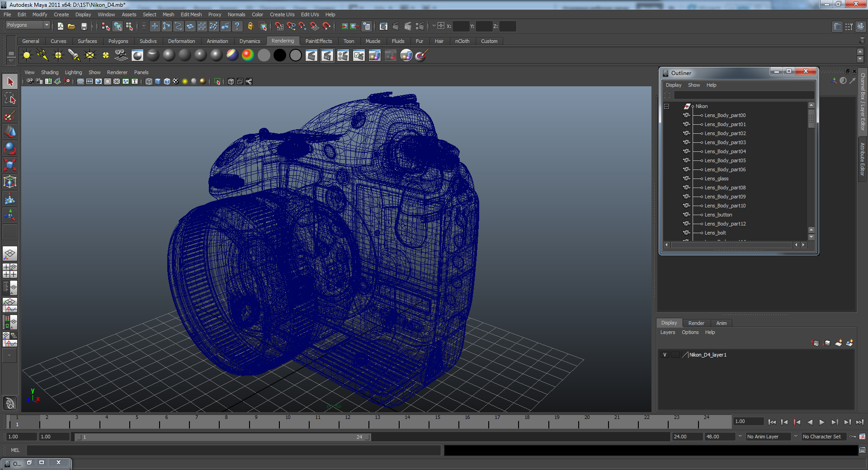Select the Soft Modification tool
Screen dimensions: 868x470
(x=10, y=198)
